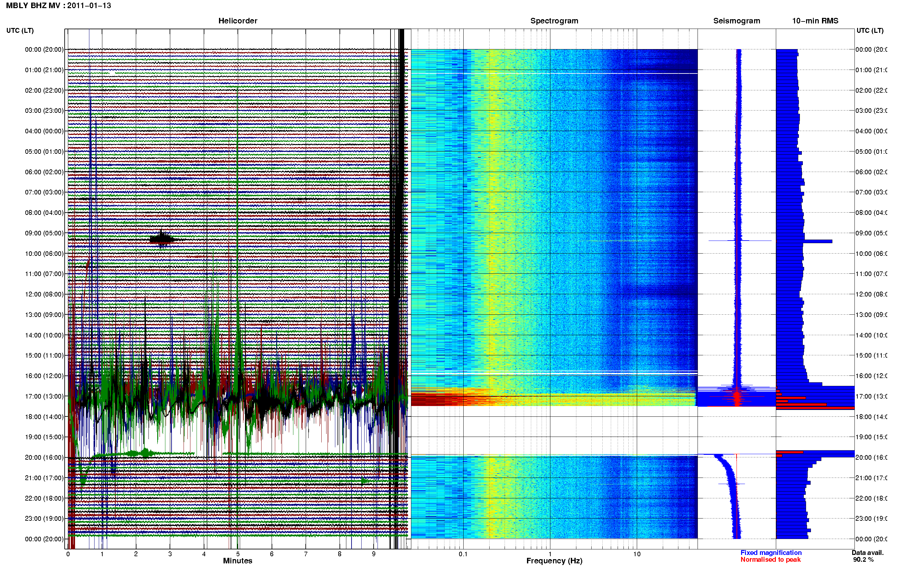Click the plot title MBLY BHZ MV : 2011-01-13
Image resolution: width=924 pixels, height=578 pixels.
58,6
